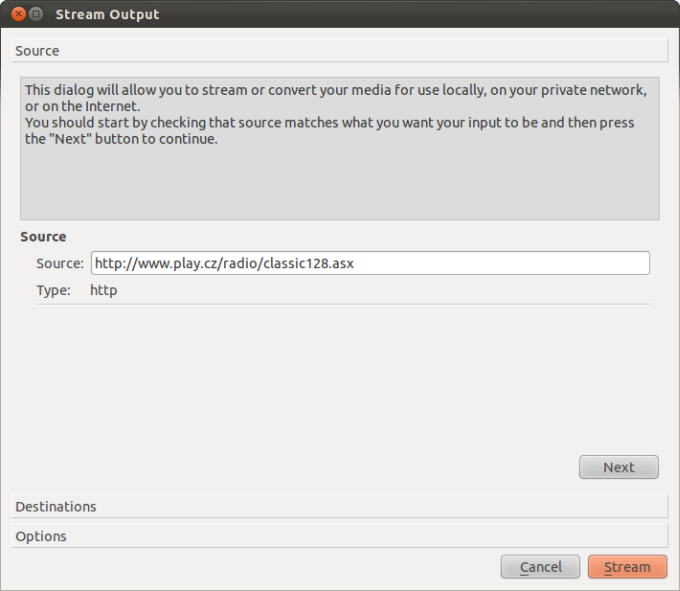
Task: Focus the Source URL input field
Action: pyautogui.click(x=370, y=263)
